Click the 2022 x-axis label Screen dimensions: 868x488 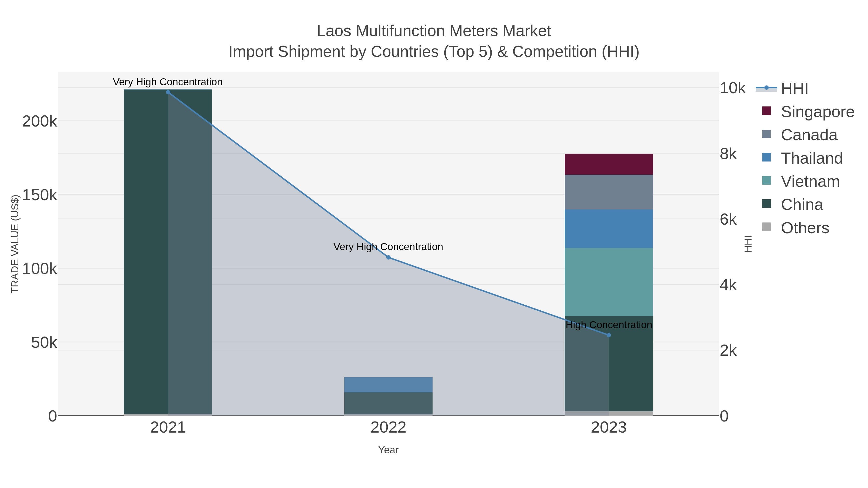[388, 428]
